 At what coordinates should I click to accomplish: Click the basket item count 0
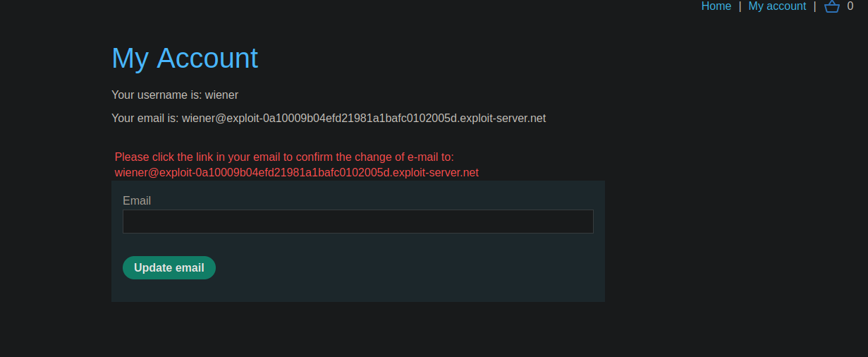tap(850, 6)
